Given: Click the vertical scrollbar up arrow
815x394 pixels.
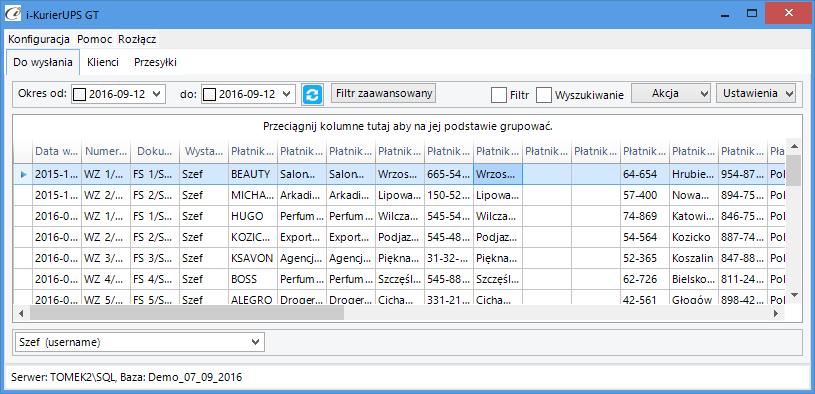Looking at the screenshot, I should pyautogui.click(x=794, y=146).
